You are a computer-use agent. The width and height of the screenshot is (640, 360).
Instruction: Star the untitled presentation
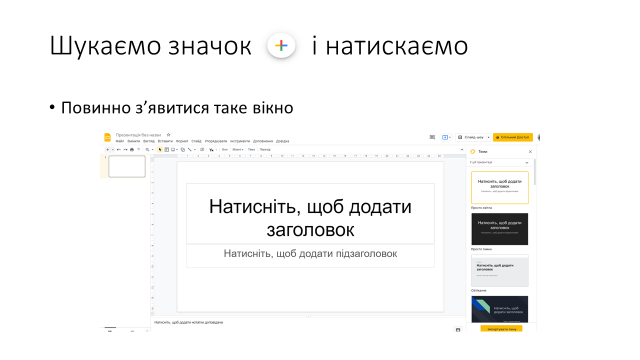168,135
